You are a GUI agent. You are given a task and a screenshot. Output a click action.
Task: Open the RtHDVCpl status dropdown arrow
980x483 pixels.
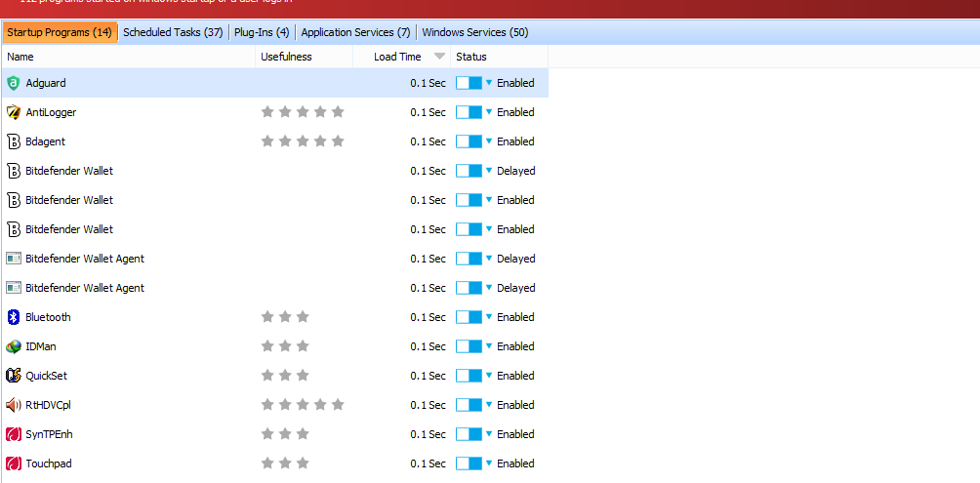tap(489, 404)
